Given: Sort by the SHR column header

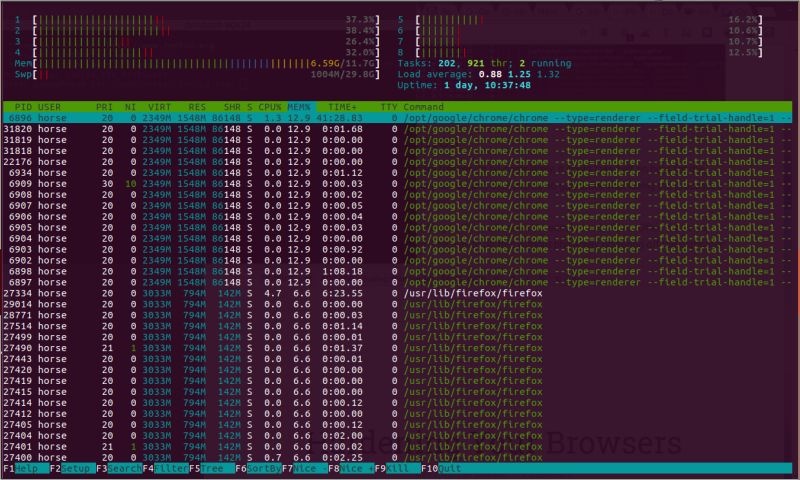Looking at the screenshot, I should click(x=232, y=107).
